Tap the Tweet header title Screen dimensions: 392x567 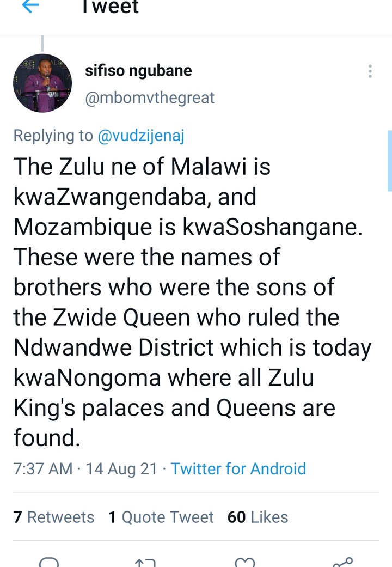(x=111, y=7)
